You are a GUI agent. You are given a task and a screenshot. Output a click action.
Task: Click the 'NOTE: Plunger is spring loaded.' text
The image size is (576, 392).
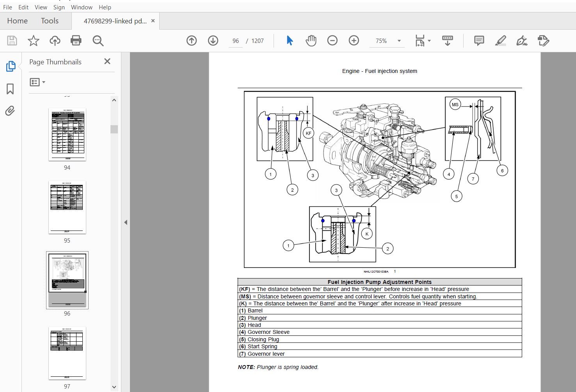tap(278, 367)
